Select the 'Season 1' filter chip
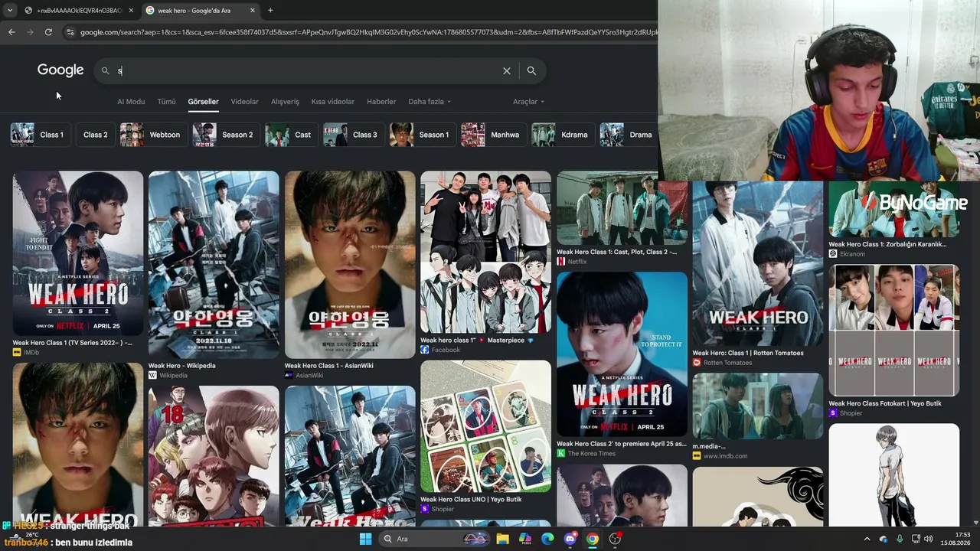Viewport: 980px width, 551px height. pos(422,135)
